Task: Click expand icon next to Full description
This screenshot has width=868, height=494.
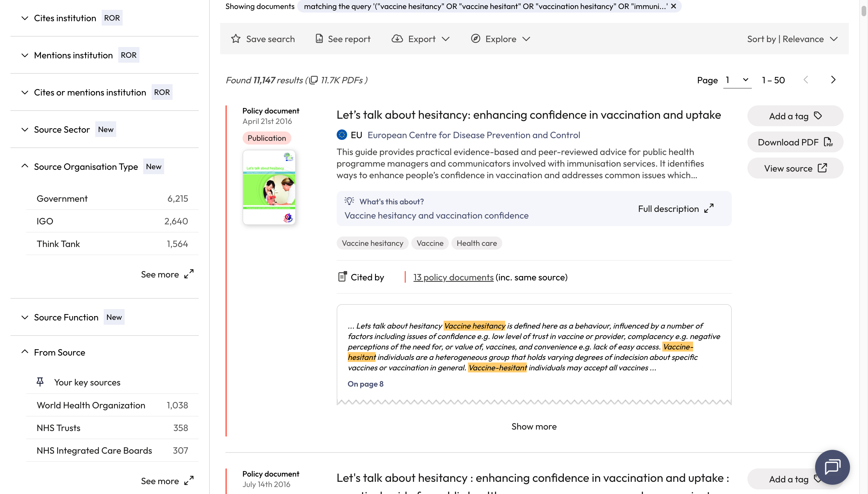Action: pyautogui.click(x=709, y=208)
